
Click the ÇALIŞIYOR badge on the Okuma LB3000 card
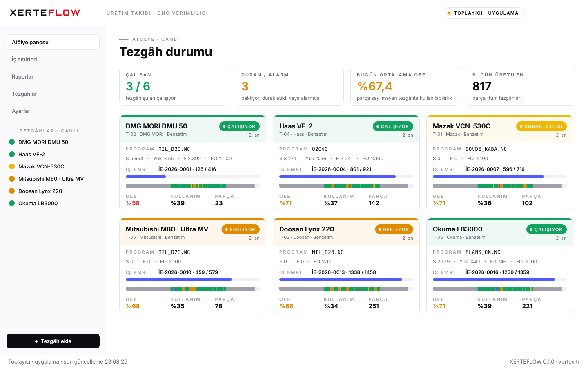click(546, 229)
